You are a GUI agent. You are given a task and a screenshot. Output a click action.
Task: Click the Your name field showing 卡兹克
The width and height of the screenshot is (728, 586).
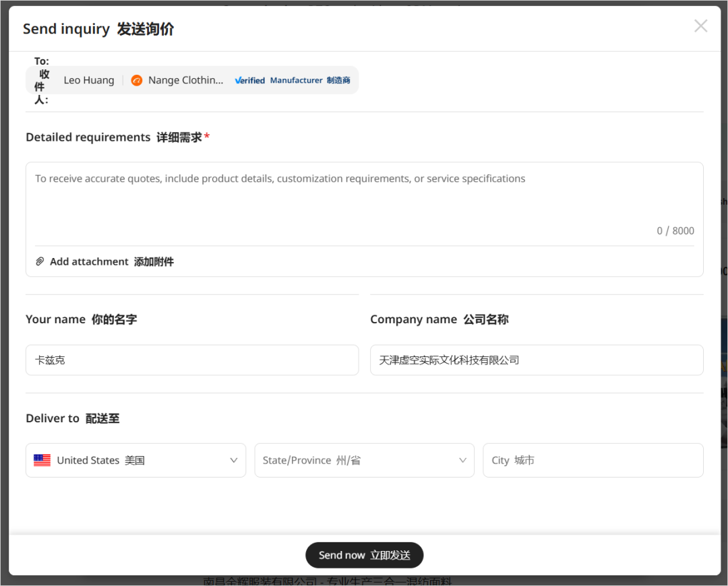[192, 360]
